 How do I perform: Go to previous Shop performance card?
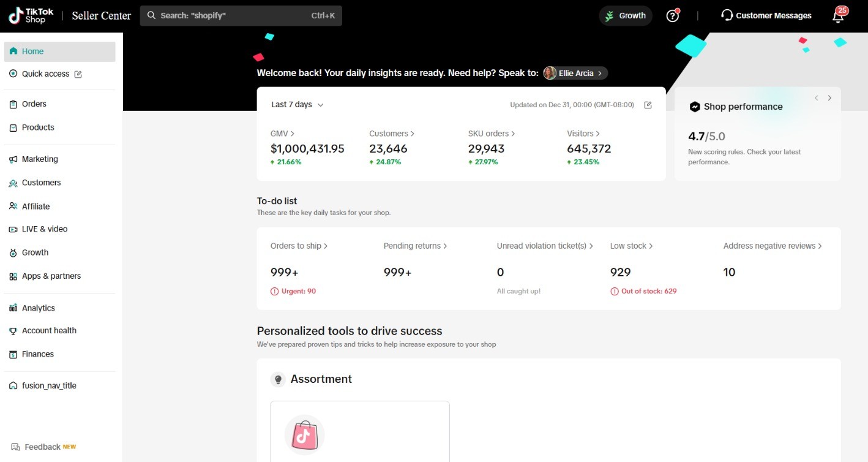point(816,98)
